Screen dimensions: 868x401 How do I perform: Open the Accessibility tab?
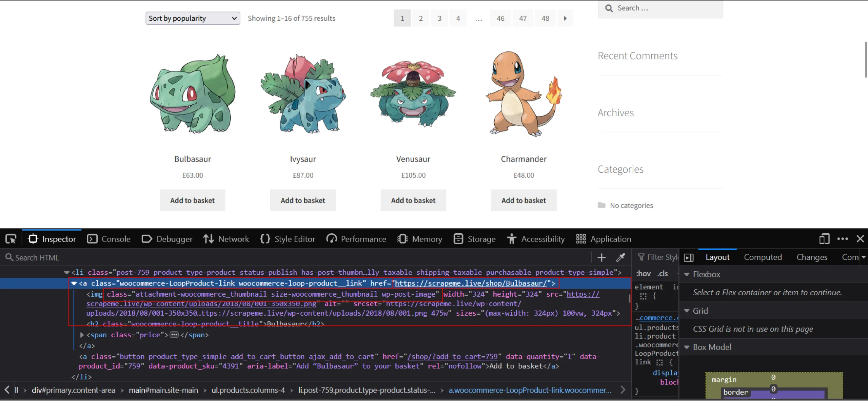click(x=536, y=239)
